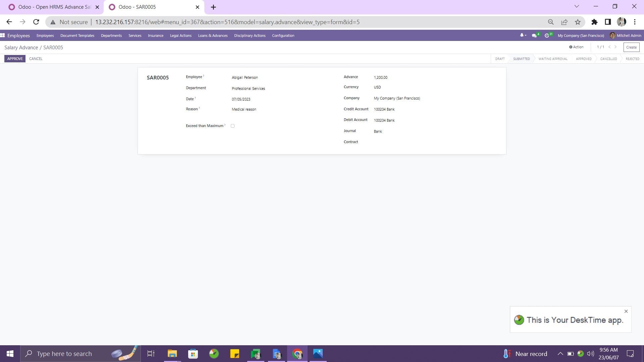The height and width of the screenshot is (362, 644).
Task: Select the Configuration menu item
Action: tap(283, 35)
